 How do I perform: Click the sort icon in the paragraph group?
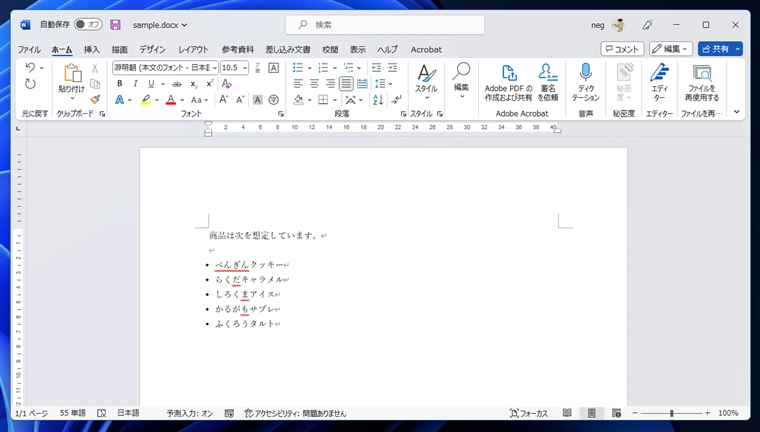click(x=378, y=99)
